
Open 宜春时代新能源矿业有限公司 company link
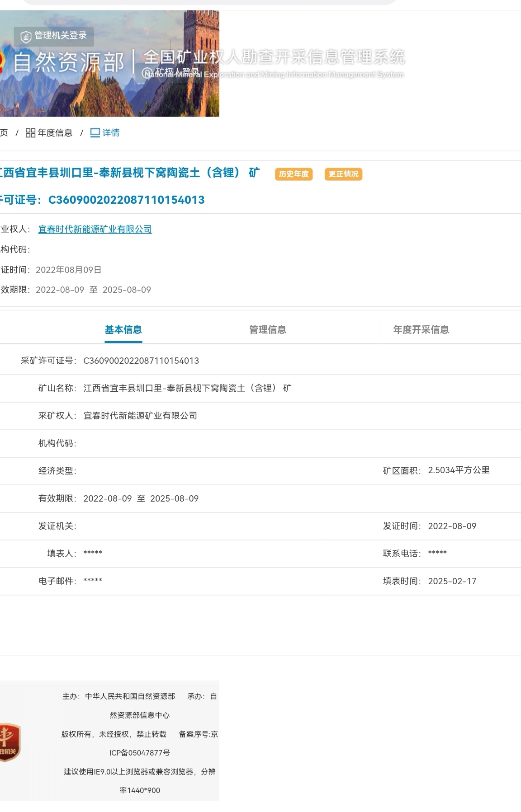[x=95, y=229]
